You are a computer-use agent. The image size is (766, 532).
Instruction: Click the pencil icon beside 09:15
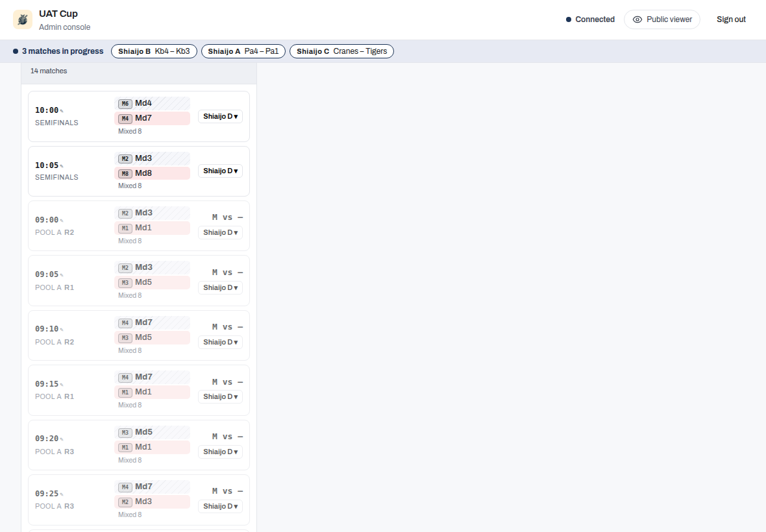pos(62,385)
